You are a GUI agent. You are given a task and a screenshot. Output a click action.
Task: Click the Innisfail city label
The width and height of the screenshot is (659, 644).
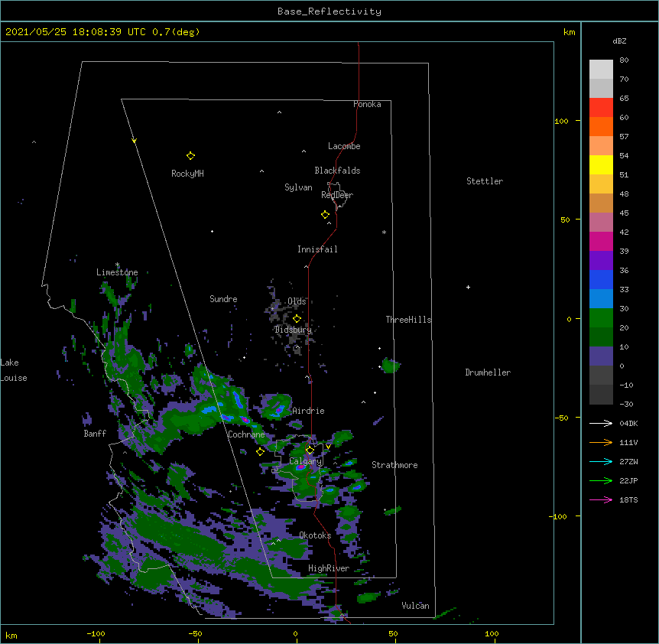point(317,249)
